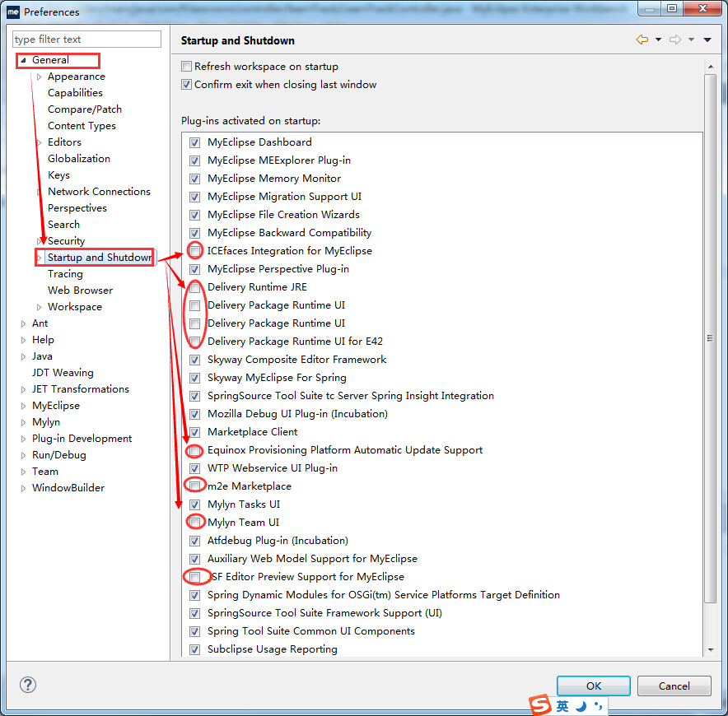Click the MyEclipse 'me' window icon

(x=13, y=12)
